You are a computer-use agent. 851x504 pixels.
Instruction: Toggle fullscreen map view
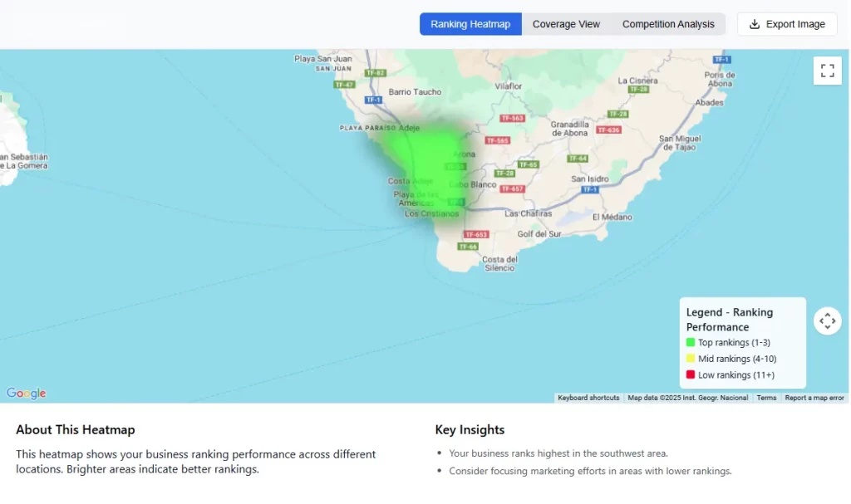click(827, 71)
